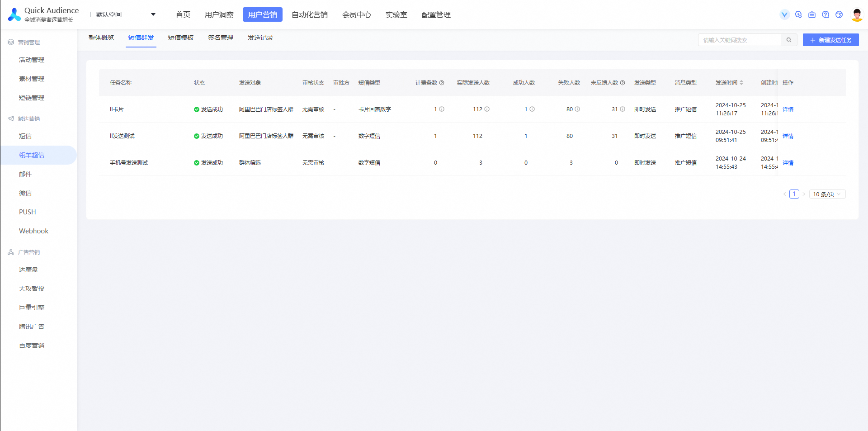The height and width of the screenshot is (431, 868).
Task: Open 素材管理 in sidebar
Action: 32,79
